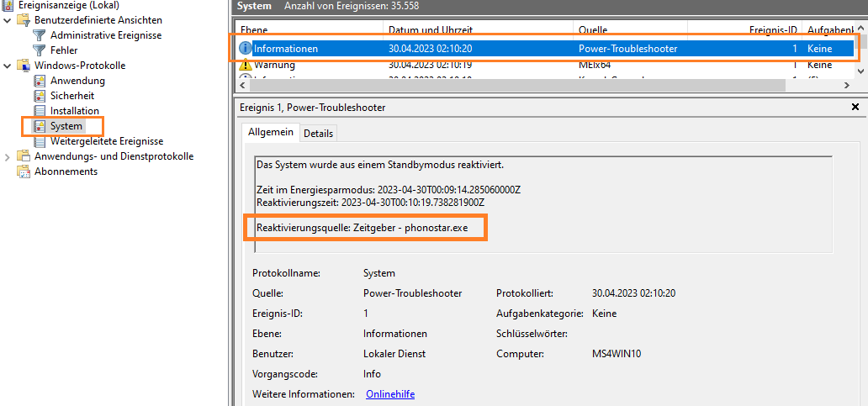Click the horizontal scrollbar thumb of the event list
868x406 pixels.
tap(517, 85)
